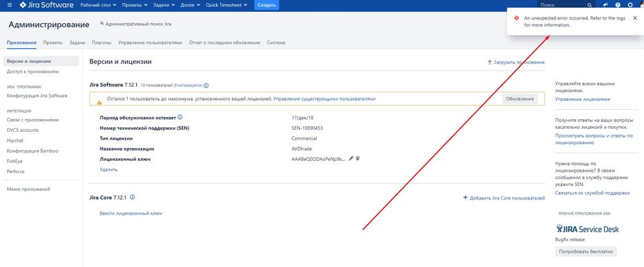Select Версии и лицензии in sidebar
The image size is (644, 267).
coord(41,61)
